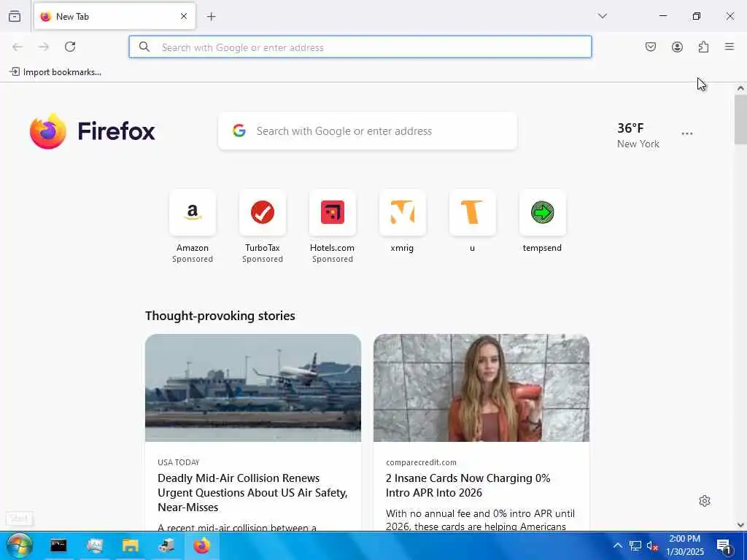
Task: Click the scrollbar down arrow
Action: click(x=740, y=525)
